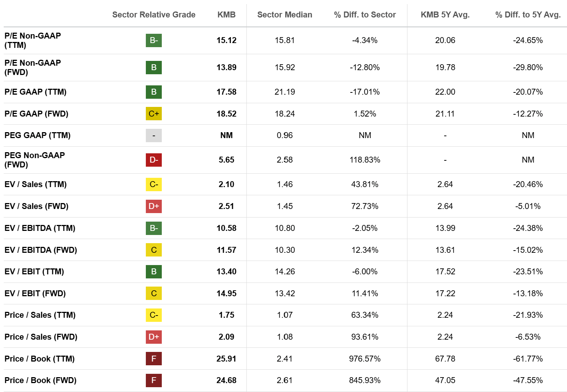
Task: Click the % Diff. to 5Y Avg. header
Action: [528, 15]
